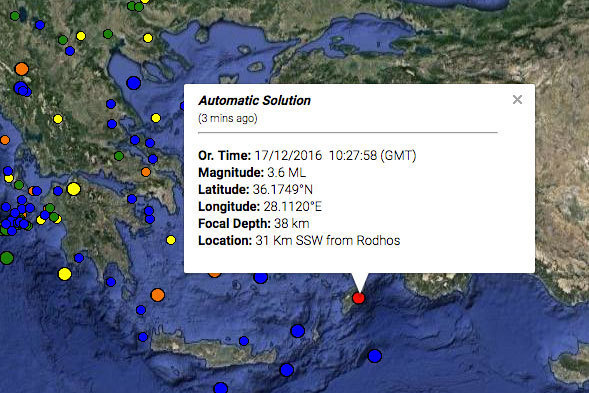Viewport: 589px width, 393px height.
Task: Select the green marker in central Greece north of Athens
Action: [x=119, y=156]
